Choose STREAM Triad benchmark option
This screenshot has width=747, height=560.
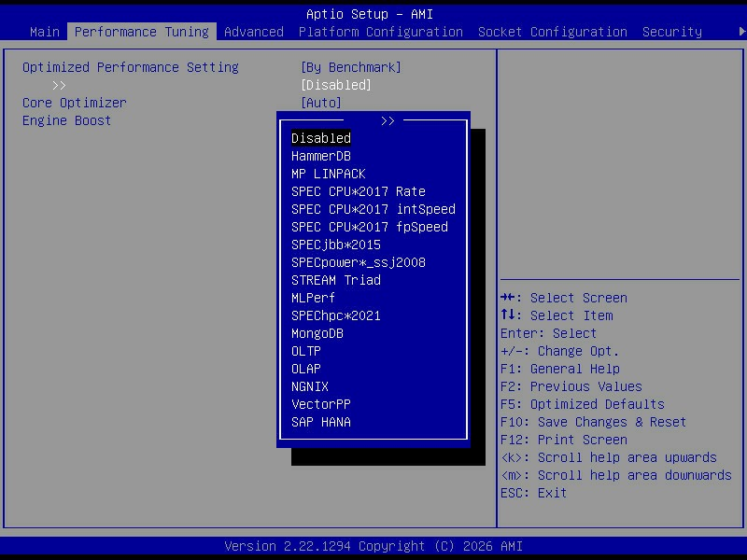tap(336, 280)
